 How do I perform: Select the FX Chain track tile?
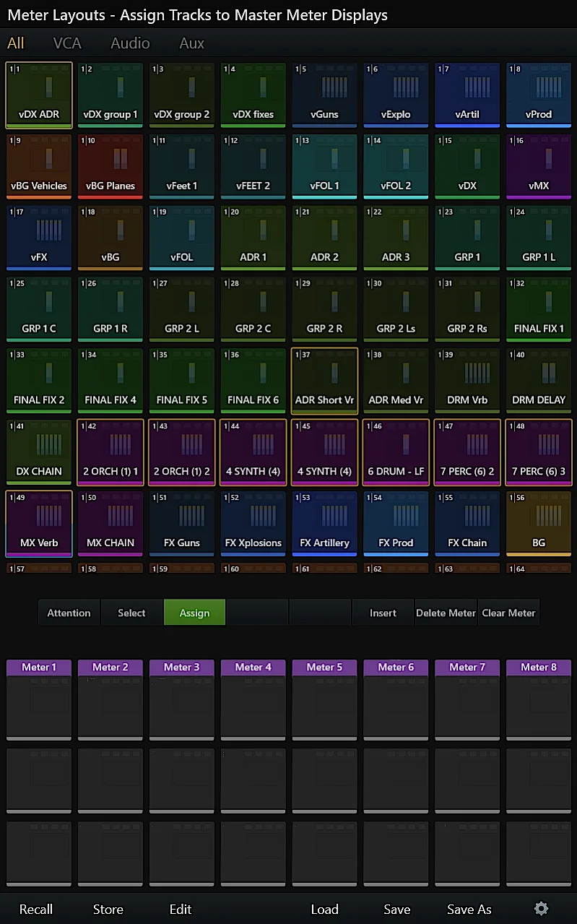467,524
